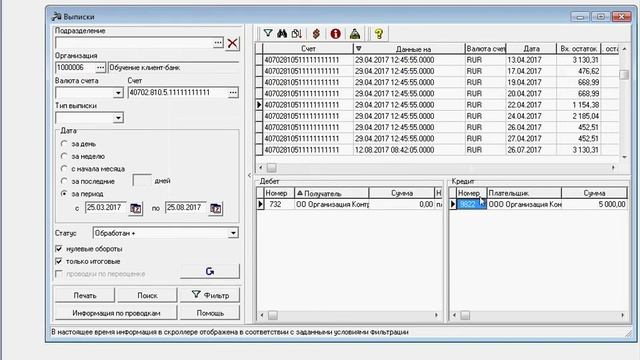Viewport: 640px width, 360px height.
Task: Toggle the 'только итоговые' checkbox
Action: [59, 261]
